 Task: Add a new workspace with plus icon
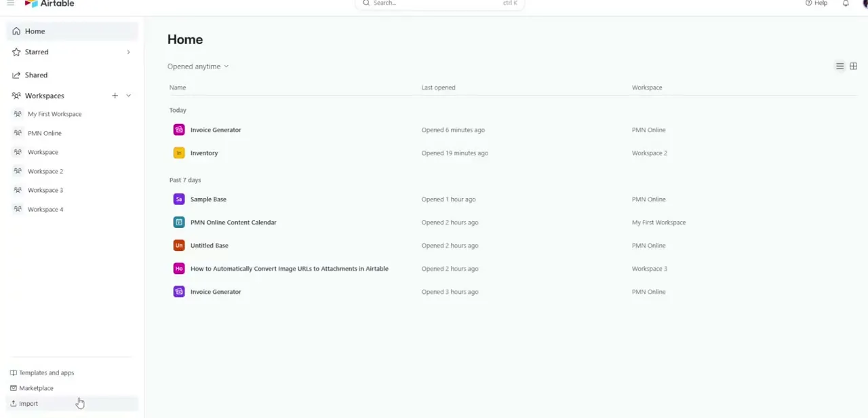point(115,96)
